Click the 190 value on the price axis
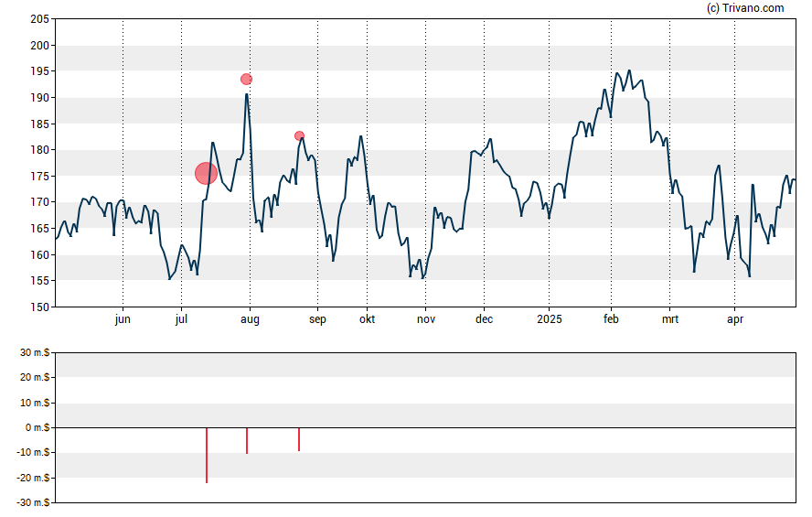The image size is (812, 517). [x=40, y=98]
